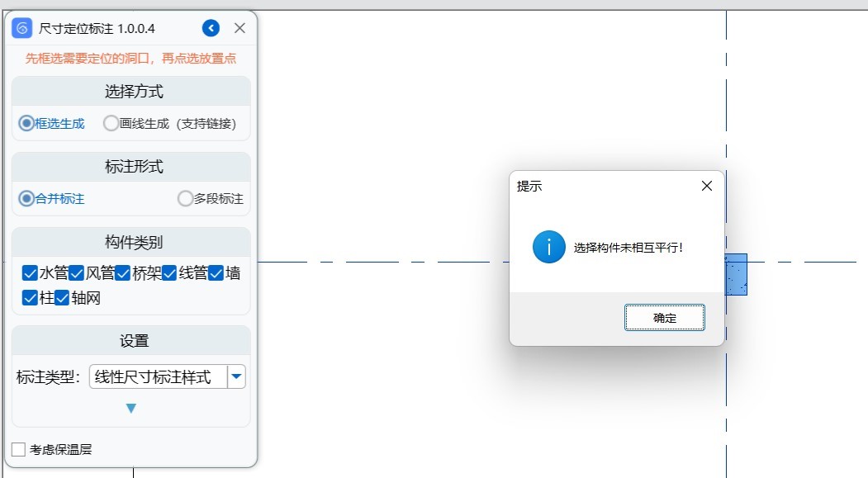Select the 框选生成 radio option
868x478 pixels.
click(x=27, y=123)
